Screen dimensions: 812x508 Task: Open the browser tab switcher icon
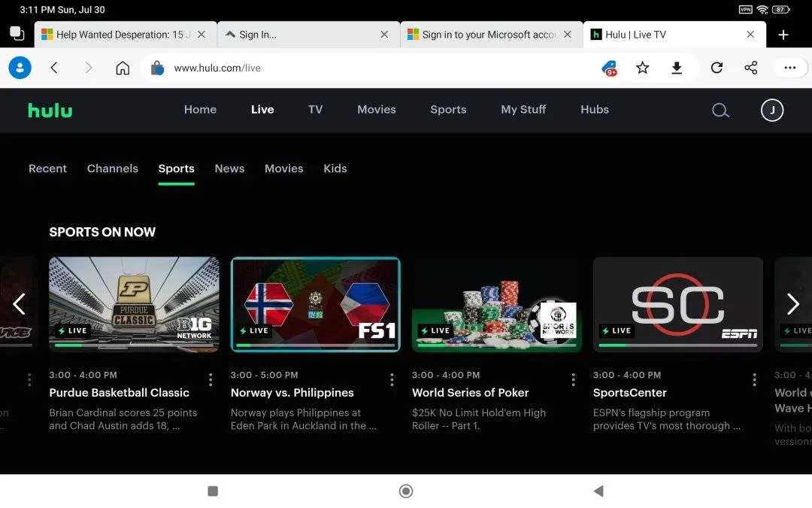[x=17, y=34]
